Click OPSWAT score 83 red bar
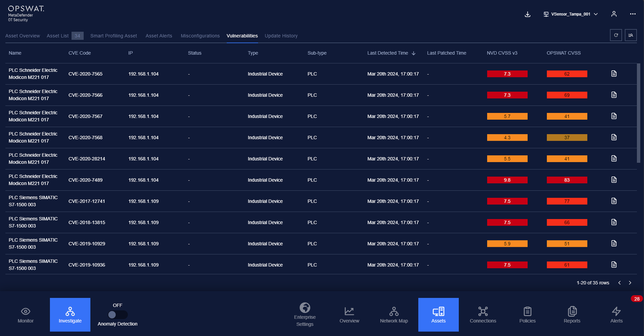Screen dimensions: 644x336 coord(567,180)
